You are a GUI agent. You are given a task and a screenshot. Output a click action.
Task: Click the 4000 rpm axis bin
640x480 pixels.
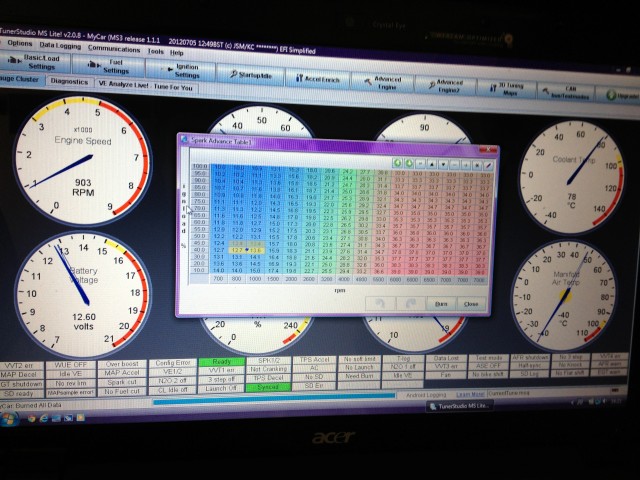point(344,279)
